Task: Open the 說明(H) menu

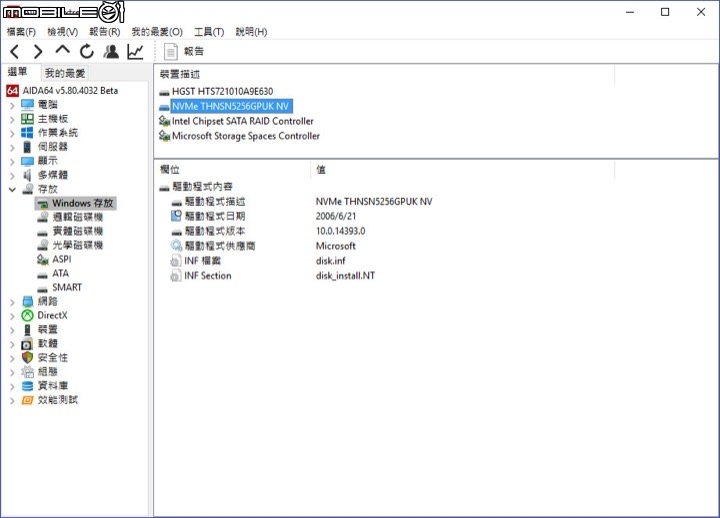Action: tap(251, 32)
